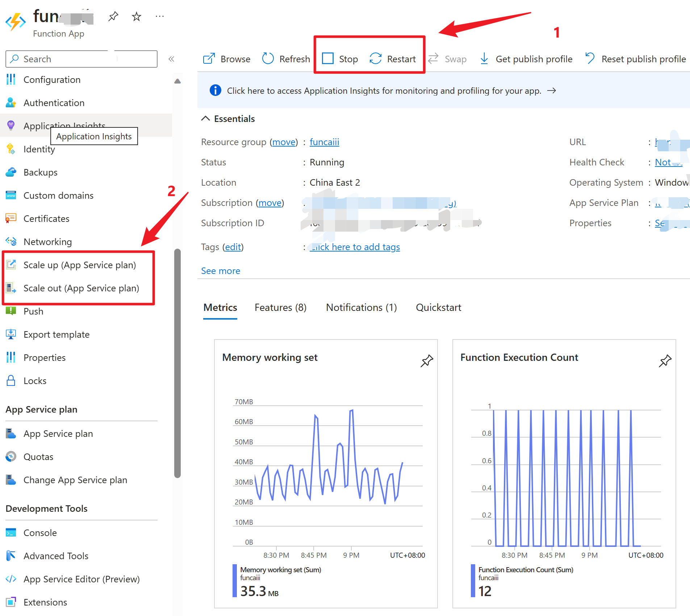Image resolution: width=690 pixels, height=616 pixels.
Task: Open Scale up (App Service plan)
Action: (79, 265)
